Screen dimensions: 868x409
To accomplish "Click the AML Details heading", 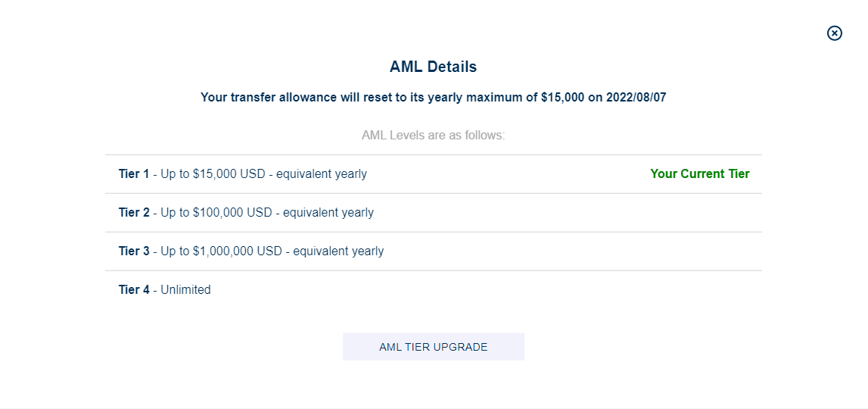I will [x=434, y=67].
